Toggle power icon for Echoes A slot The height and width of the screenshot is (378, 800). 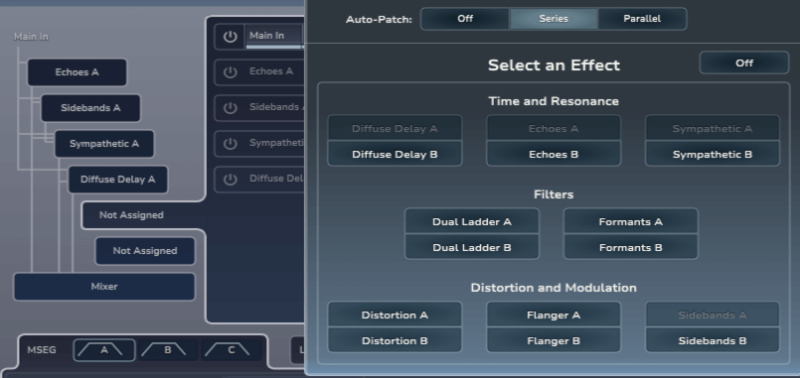[230, 72]
